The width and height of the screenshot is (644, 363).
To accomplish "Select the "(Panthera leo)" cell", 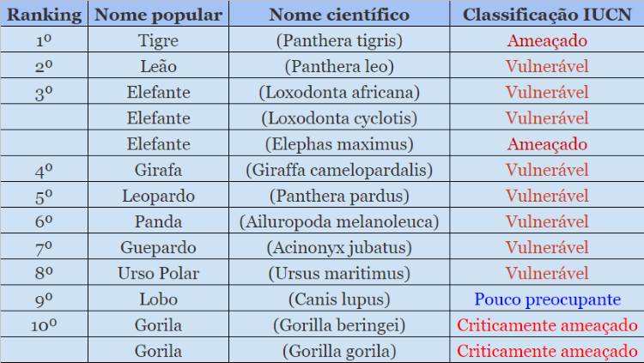I will 338,66.
